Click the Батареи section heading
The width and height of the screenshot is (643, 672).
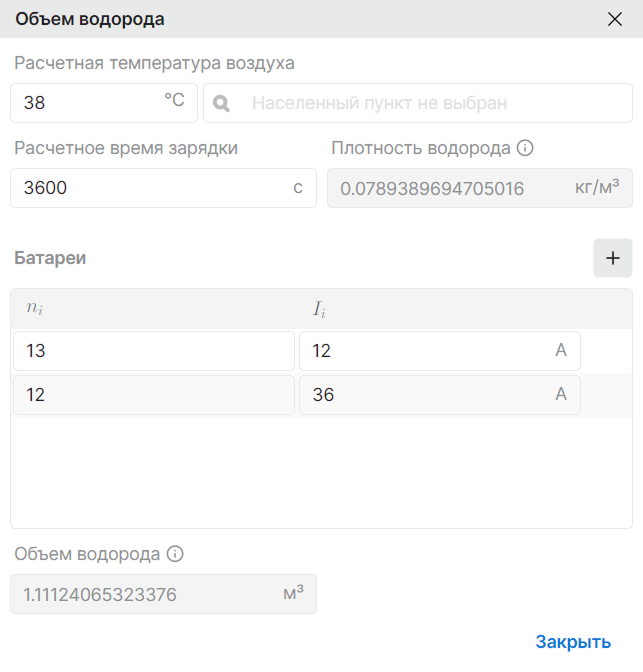(50, 258)
